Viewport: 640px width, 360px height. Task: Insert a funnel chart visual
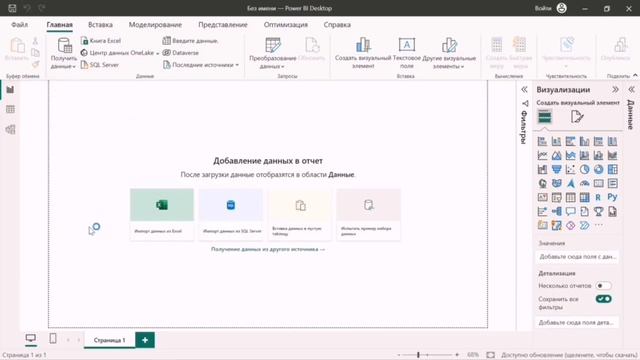556,169
